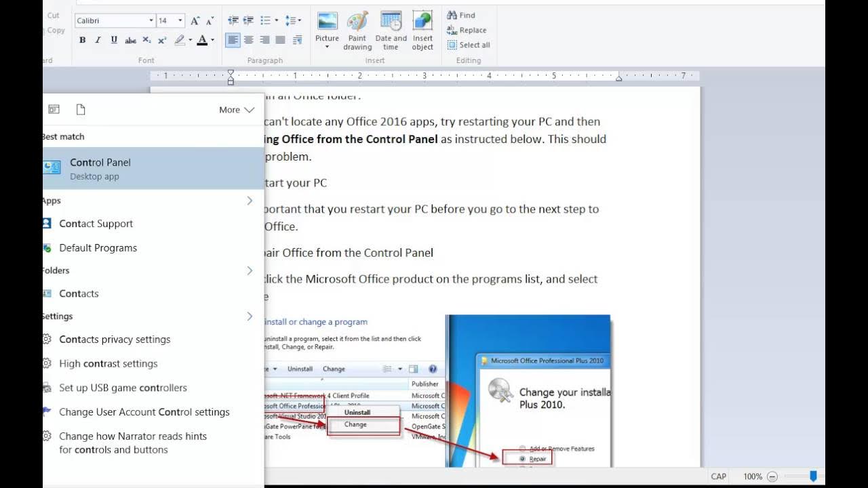868x488 pixels.
Task: Filter search results by documents icon
Action: (81, 110)
